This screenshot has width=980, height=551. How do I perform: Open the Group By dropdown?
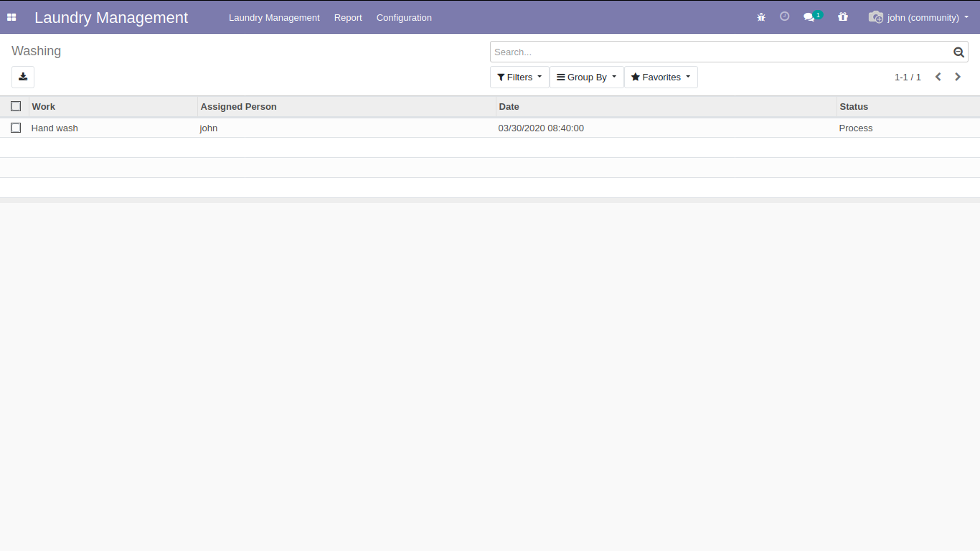[587, 77]
